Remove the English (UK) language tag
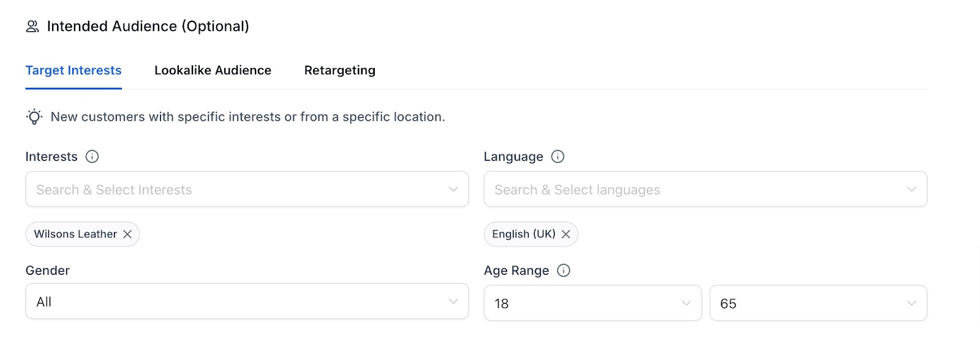 click(566, 234)
